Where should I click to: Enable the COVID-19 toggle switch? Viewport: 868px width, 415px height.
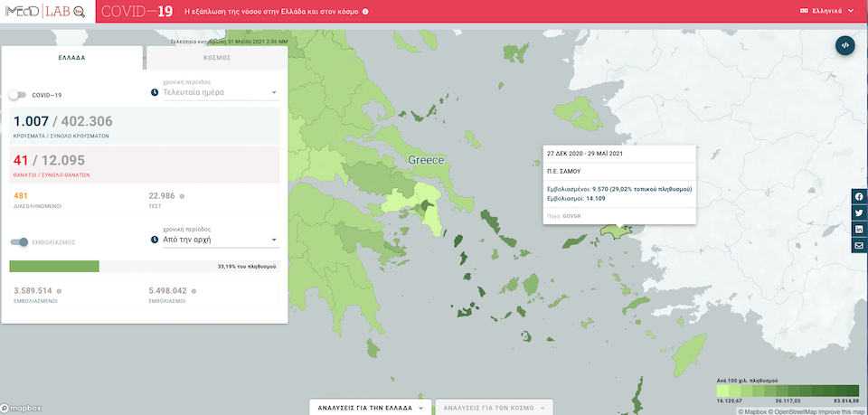click(18, 95)
